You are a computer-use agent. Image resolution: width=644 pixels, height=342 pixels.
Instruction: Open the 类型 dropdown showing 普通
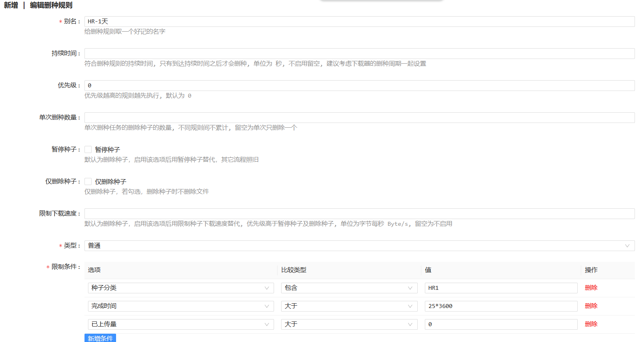(355, 246)
